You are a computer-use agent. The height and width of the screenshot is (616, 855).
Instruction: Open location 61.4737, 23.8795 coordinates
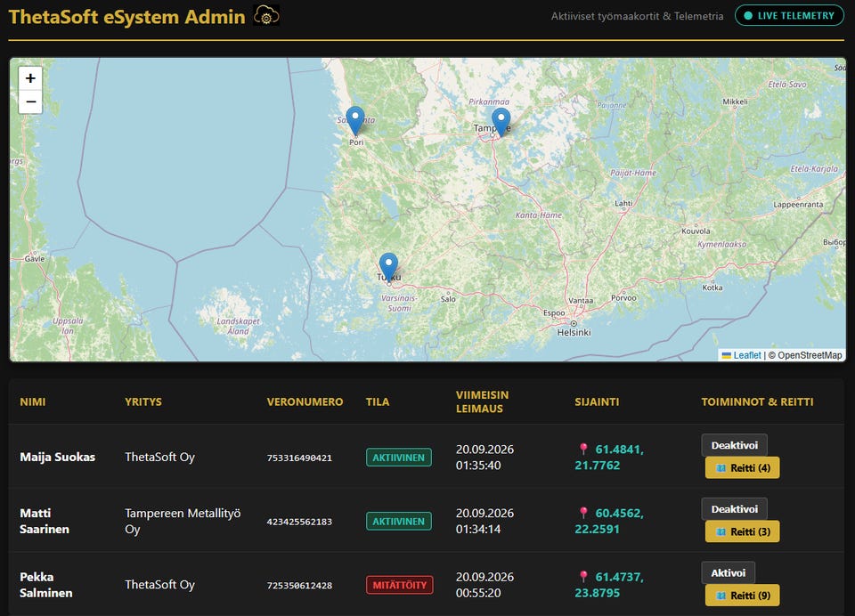609,585
